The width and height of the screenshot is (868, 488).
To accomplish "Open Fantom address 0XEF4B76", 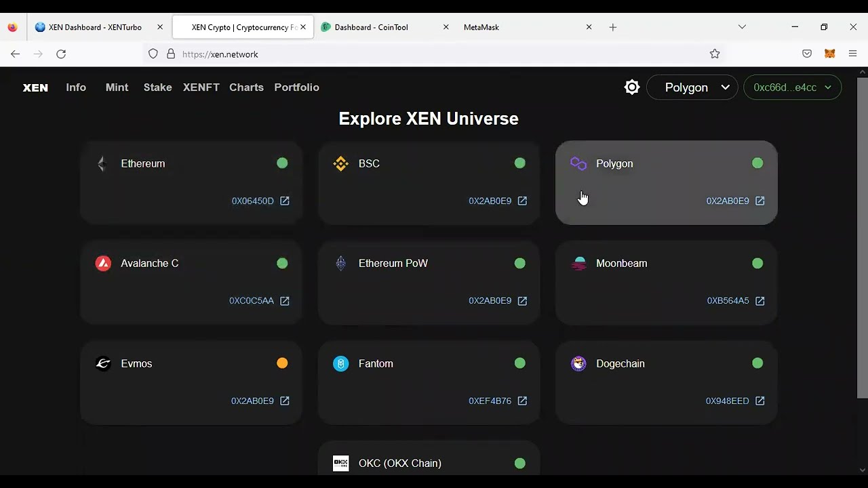I will tap(490, 401).
